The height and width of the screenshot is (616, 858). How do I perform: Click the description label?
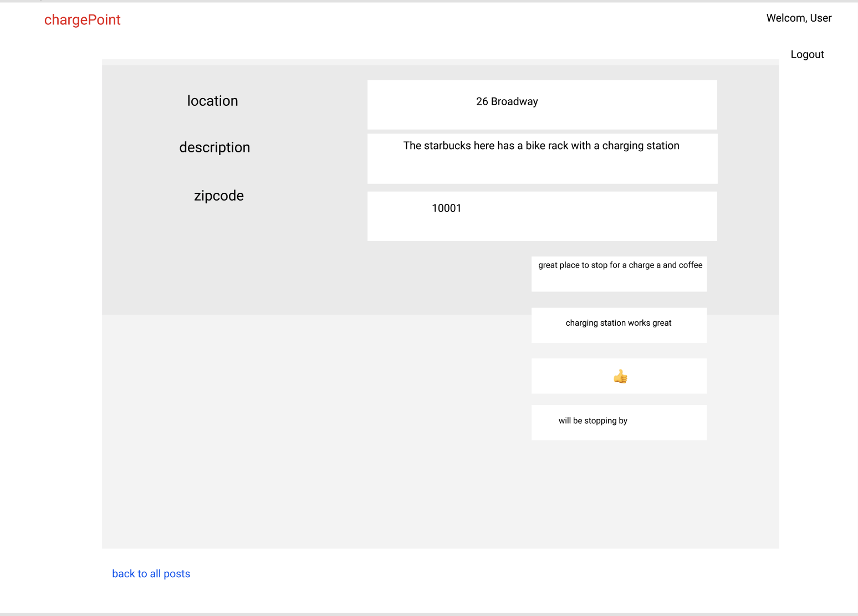(214, 147)
